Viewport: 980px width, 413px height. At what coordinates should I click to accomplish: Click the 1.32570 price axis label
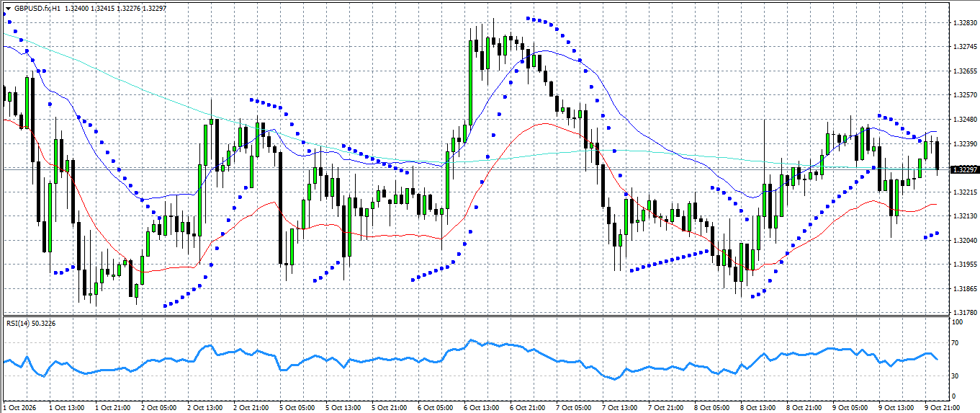[x=964, y=95]
